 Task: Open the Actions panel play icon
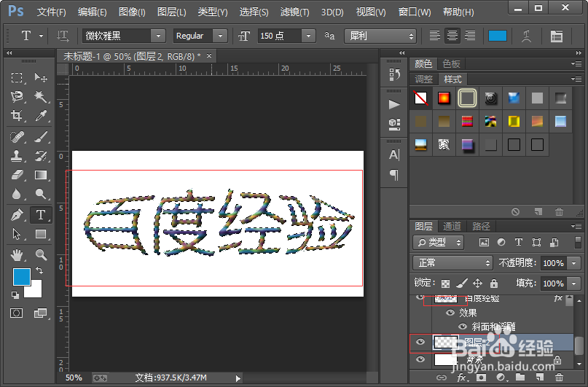394,104
